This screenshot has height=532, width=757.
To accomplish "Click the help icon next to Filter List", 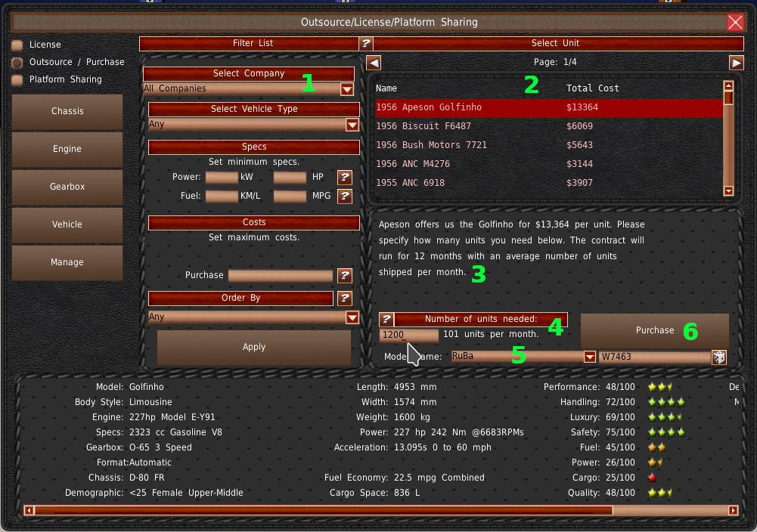I will (366, 44).
